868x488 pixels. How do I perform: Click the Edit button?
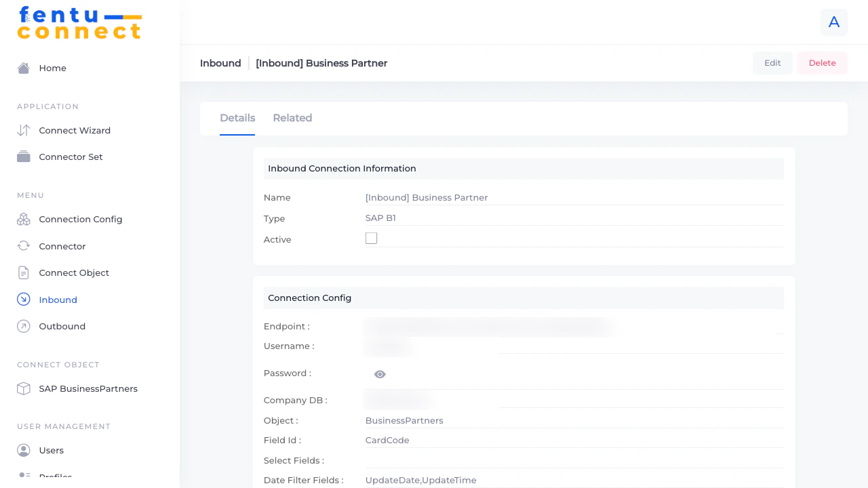coord(772,63)
